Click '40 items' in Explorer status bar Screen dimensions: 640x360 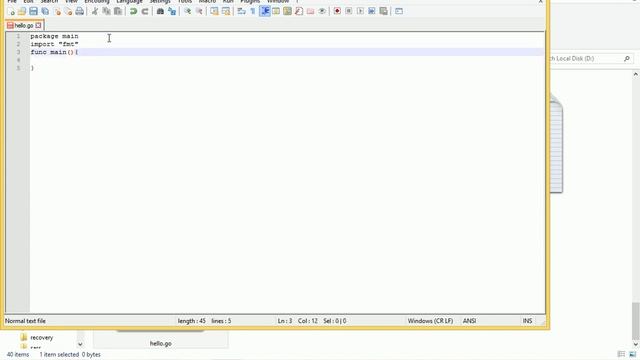18,355
